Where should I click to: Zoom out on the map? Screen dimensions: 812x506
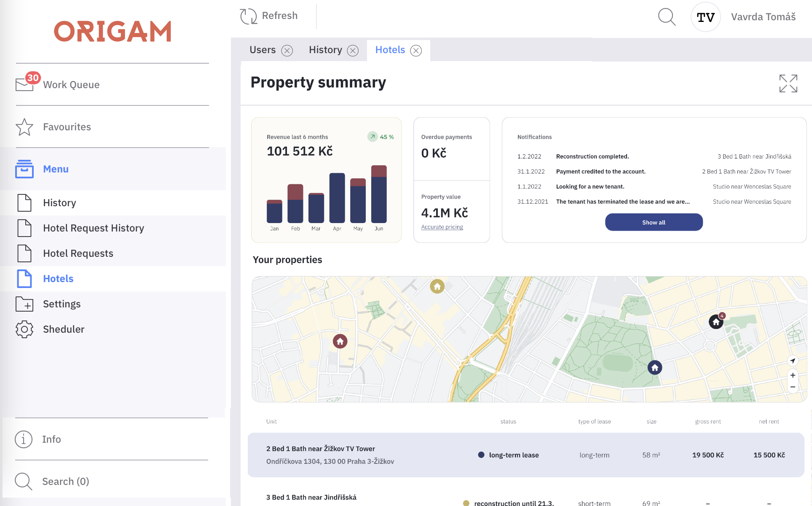tap(793, 387)
